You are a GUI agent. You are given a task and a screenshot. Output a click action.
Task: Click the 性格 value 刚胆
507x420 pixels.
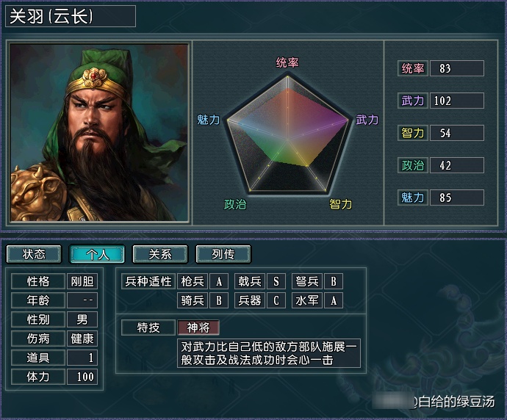point(82,281)
